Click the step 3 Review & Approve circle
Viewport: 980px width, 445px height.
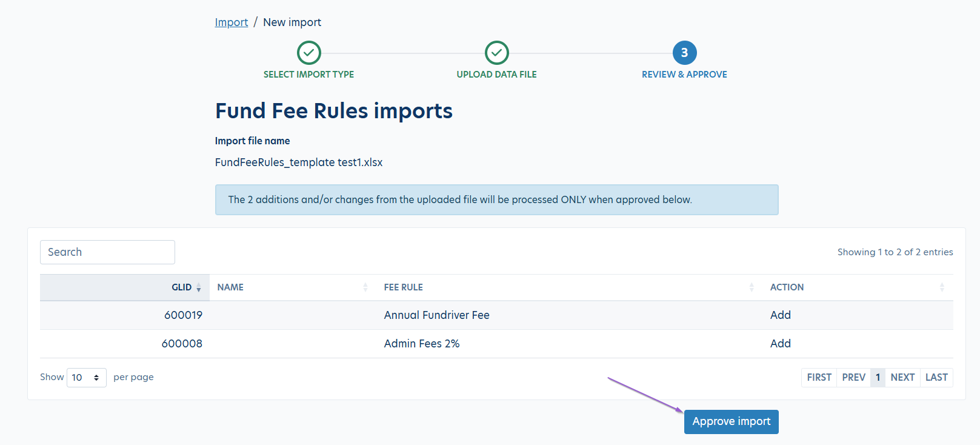684,53
